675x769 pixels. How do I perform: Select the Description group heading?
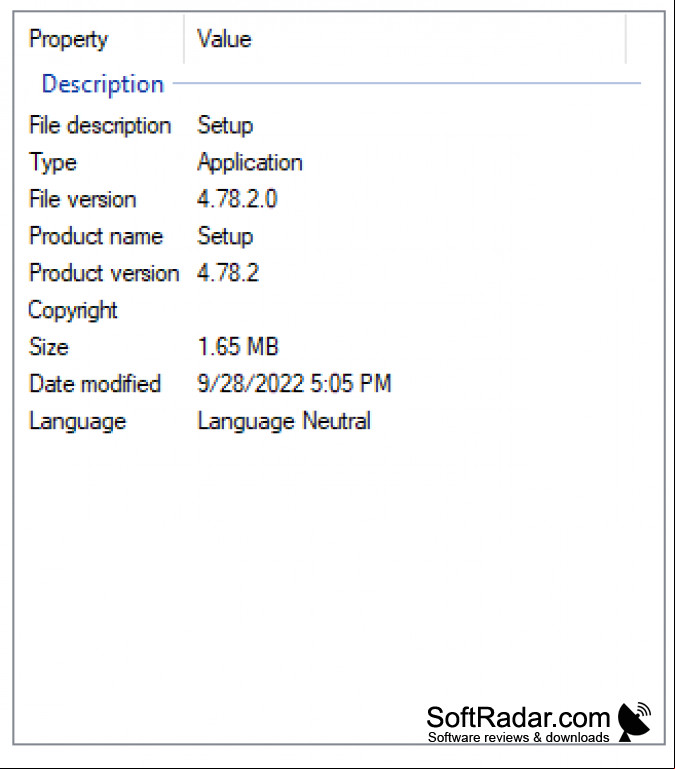coord(103,84)
